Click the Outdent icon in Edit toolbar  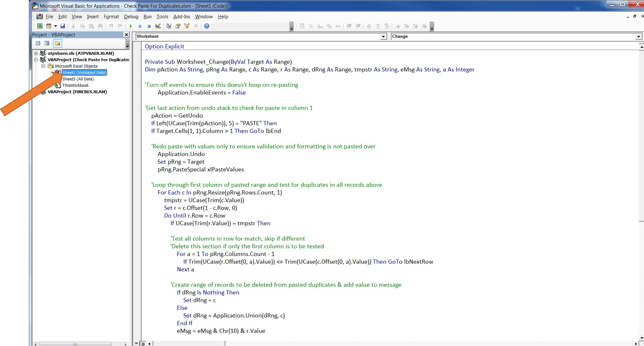(x=358, y=26)
